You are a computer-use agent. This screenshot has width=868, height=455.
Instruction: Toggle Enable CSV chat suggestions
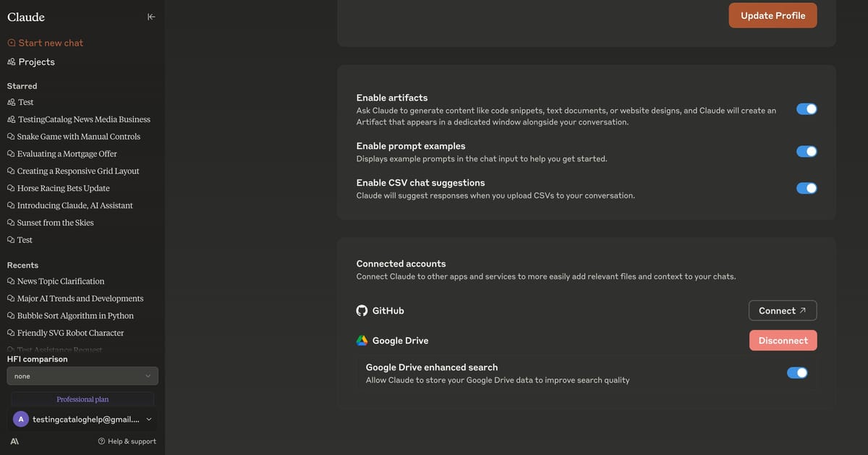(806, 187)
